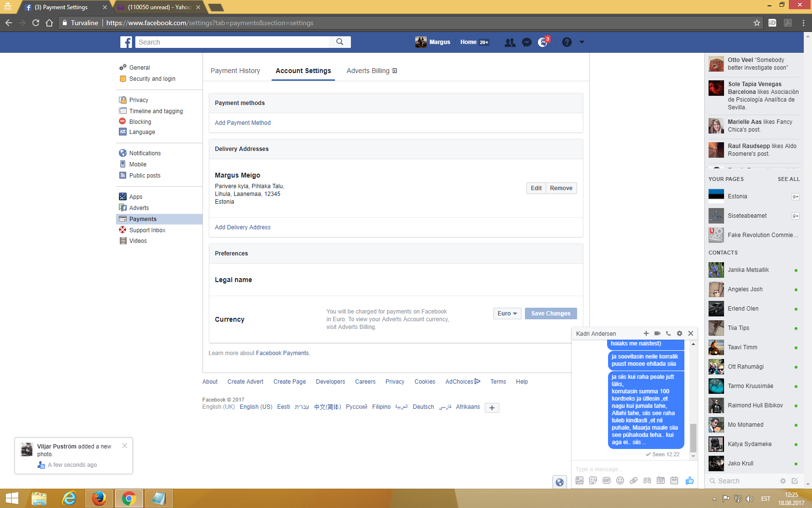Viewport: 812px width, 508px height.
Task: Start voice call with Kadri Andersen
Action: (x=668, y=333)
